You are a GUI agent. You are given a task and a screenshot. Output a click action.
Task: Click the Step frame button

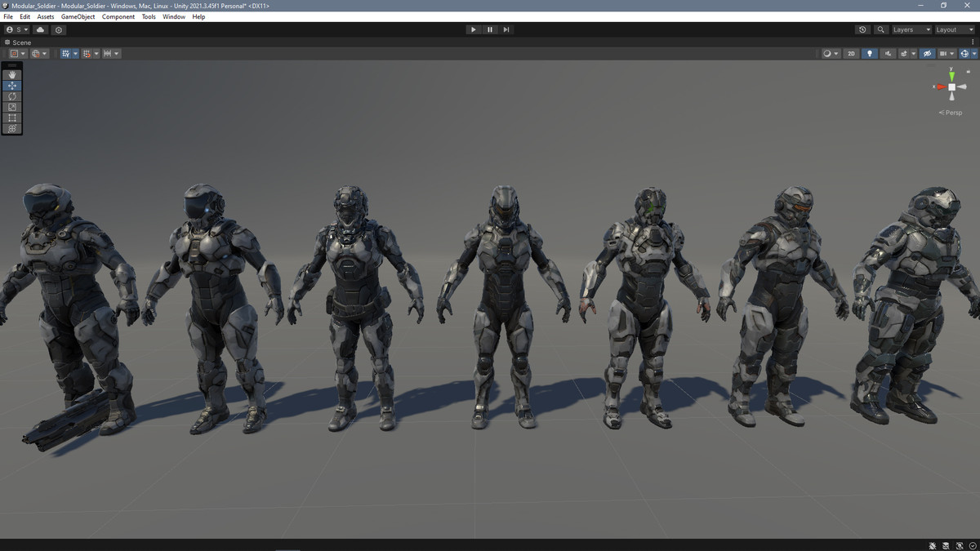pos(506,29)
